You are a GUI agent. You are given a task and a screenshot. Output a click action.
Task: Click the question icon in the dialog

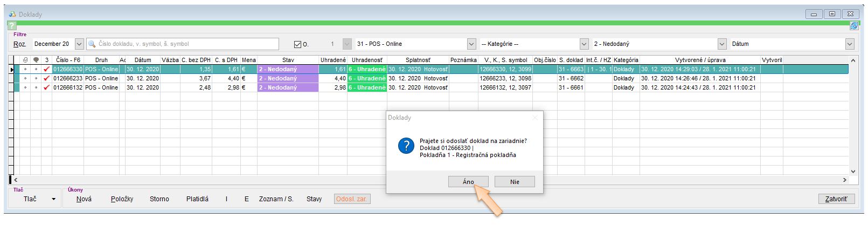[x=406, y=146]
